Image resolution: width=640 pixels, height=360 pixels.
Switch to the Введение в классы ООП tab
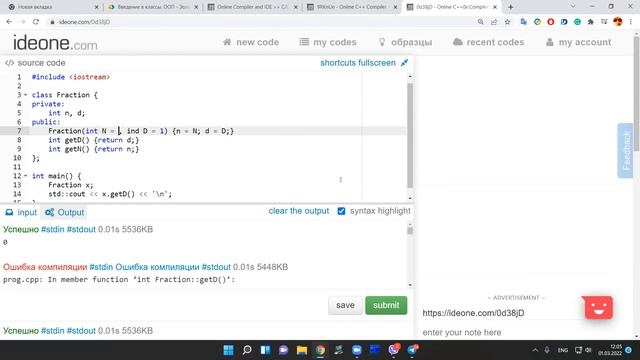click(152, 7)
